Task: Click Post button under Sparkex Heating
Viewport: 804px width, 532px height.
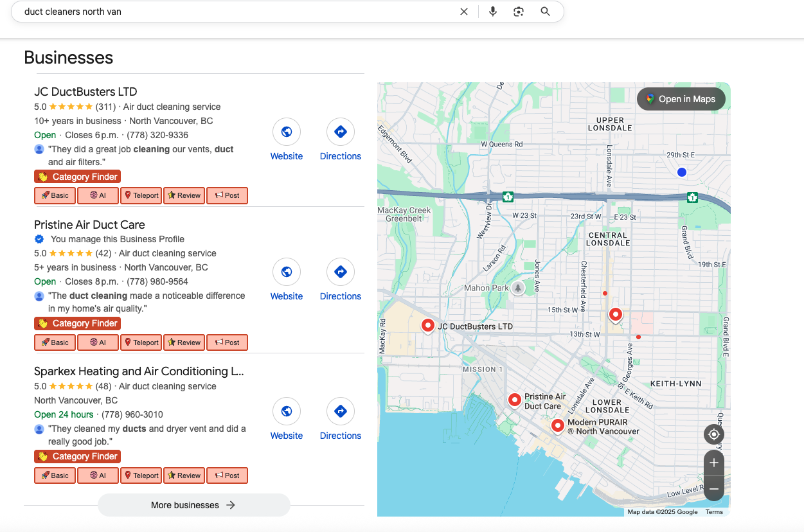Action: [227, 475]
